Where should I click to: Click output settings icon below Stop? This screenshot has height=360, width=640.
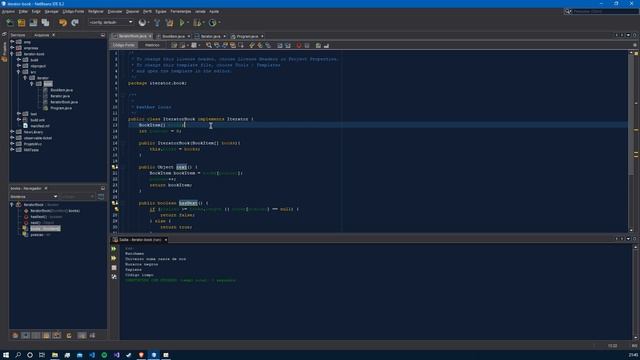[x=114, y=277]
